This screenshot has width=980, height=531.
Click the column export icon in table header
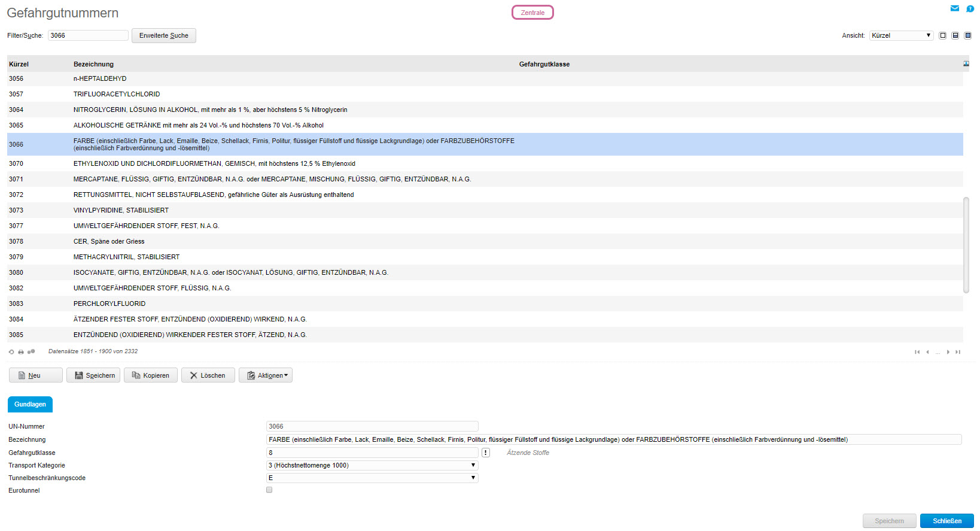966,63
